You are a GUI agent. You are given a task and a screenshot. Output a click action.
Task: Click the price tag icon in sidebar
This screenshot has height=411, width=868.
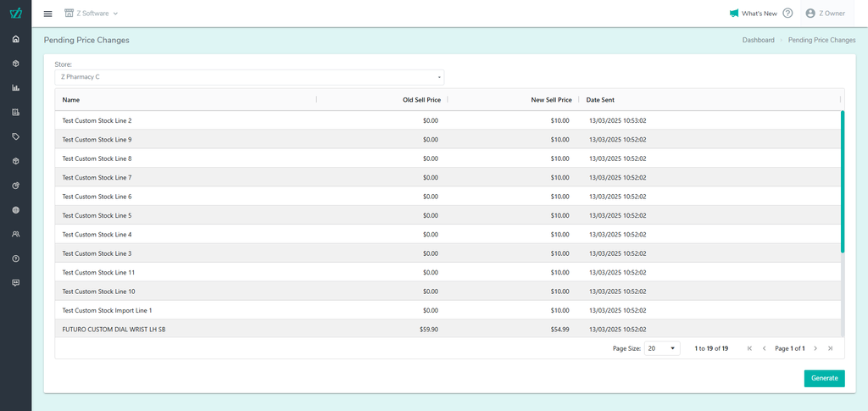tap(15, 136)
